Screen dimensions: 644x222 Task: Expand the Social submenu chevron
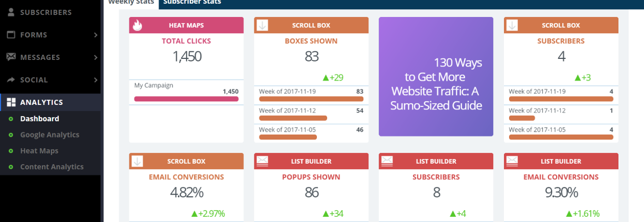click(x=96, y=80)
